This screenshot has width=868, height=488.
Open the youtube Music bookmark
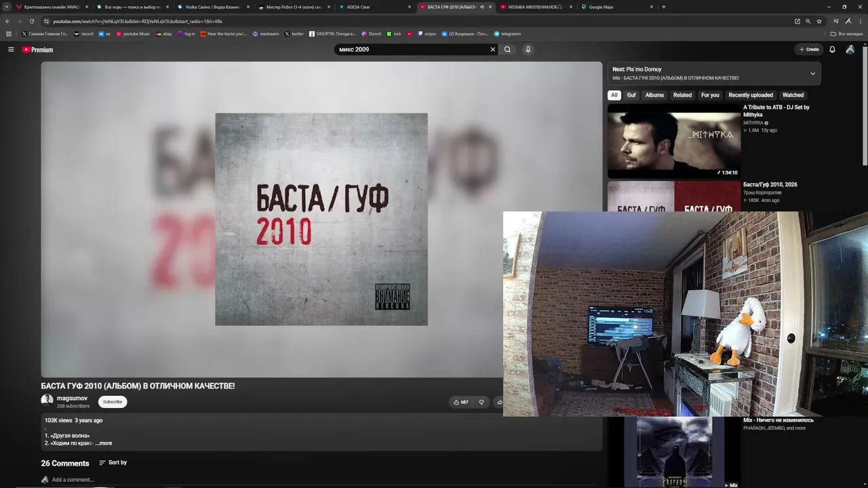(x=133, y=33)
